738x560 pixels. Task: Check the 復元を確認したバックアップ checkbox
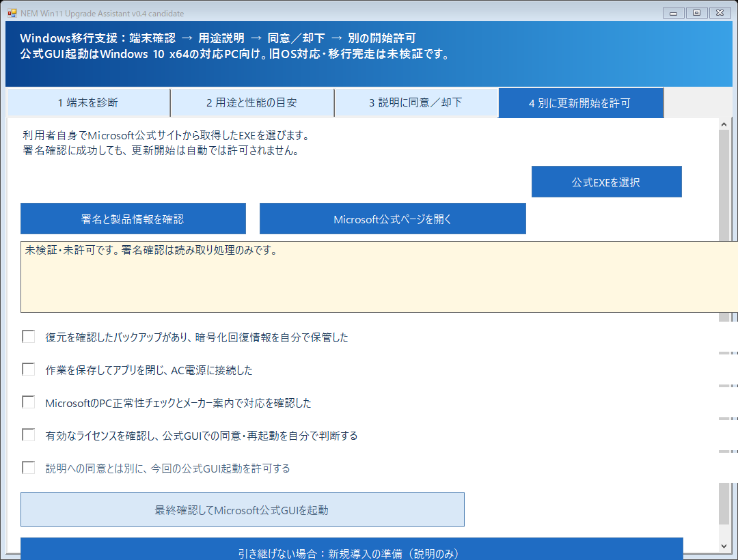pos(29,337)
